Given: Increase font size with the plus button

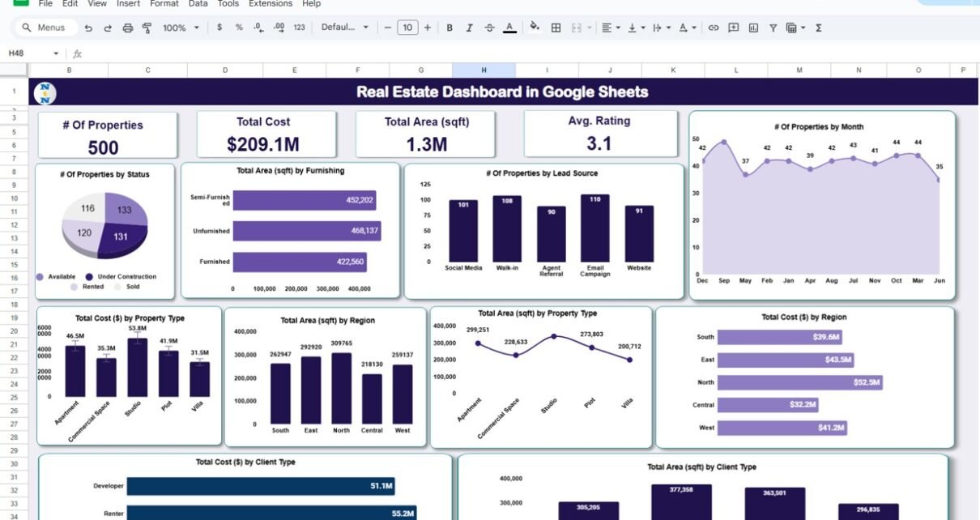Looking at the screenshot, I should [428, 28].
